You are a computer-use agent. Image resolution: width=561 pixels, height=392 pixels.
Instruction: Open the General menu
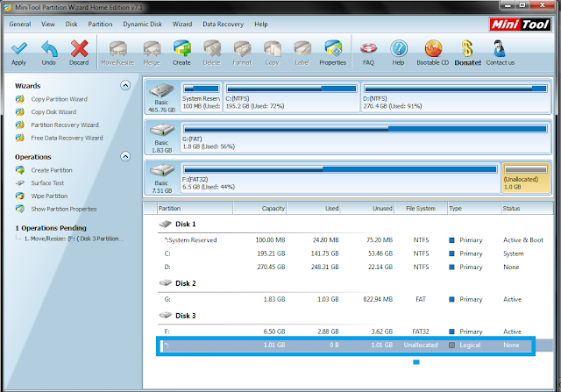(20, 25)
